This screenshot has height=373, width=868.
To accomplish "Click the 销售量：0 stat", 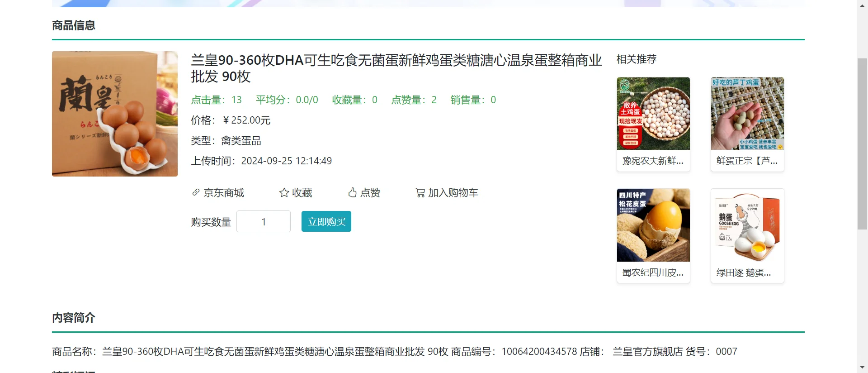I will click(473, 100).
